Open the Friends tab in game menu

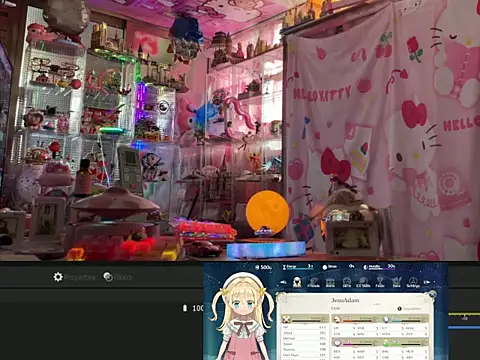tap(313, 282)
